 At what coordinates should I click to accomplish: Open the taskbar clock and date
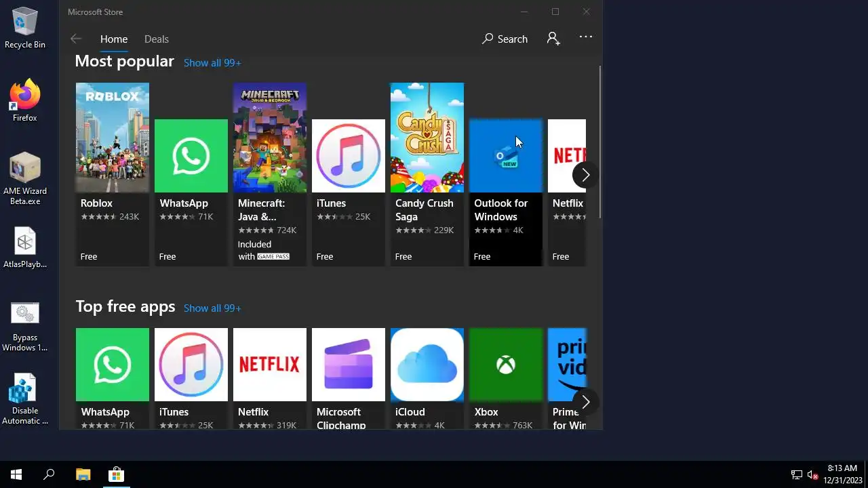842,474
